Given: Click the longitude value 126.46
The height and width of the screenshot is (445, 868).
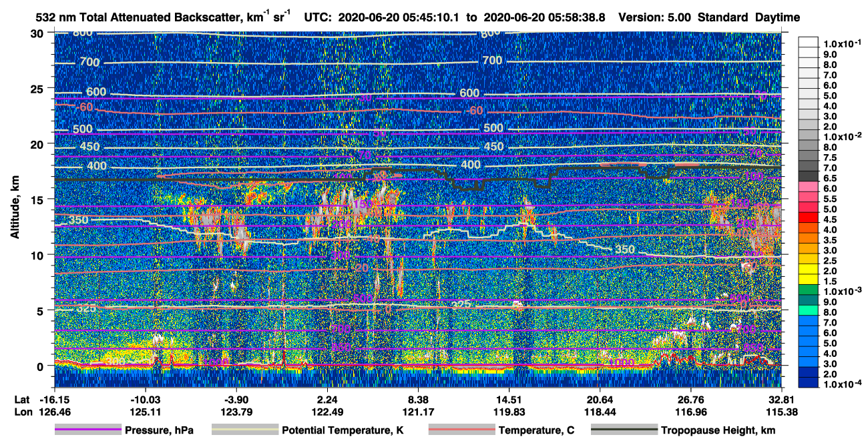Looking at the screenshot, I should (x=54, y=411).
